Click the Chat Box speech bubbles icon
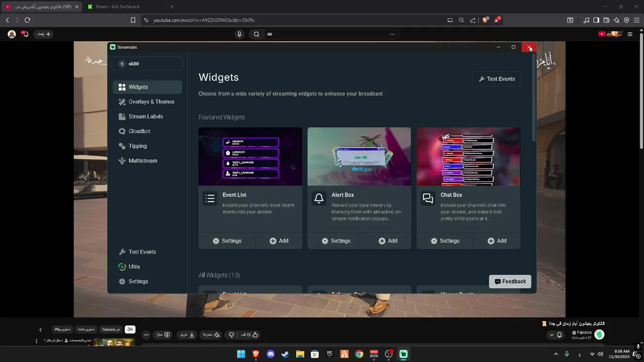This screenshot has height=362, width=644. [x=428, y=199]
